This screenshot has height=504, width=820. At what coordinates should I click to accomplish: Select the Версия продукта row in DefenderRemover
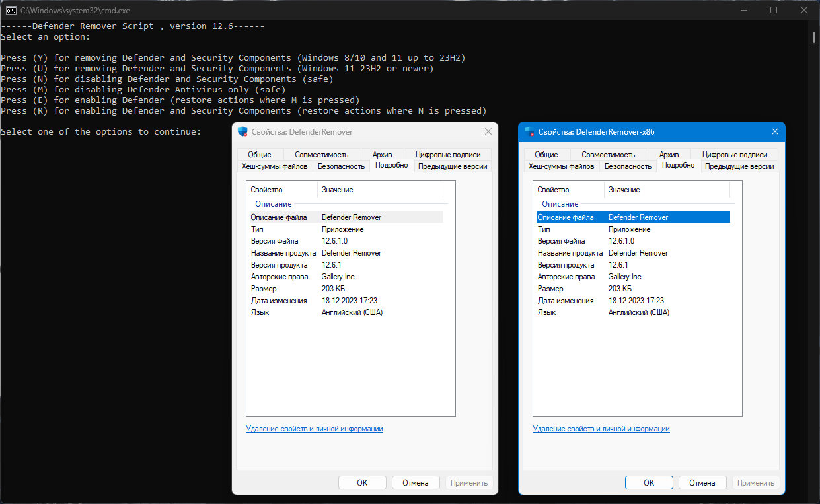(344, 265)
